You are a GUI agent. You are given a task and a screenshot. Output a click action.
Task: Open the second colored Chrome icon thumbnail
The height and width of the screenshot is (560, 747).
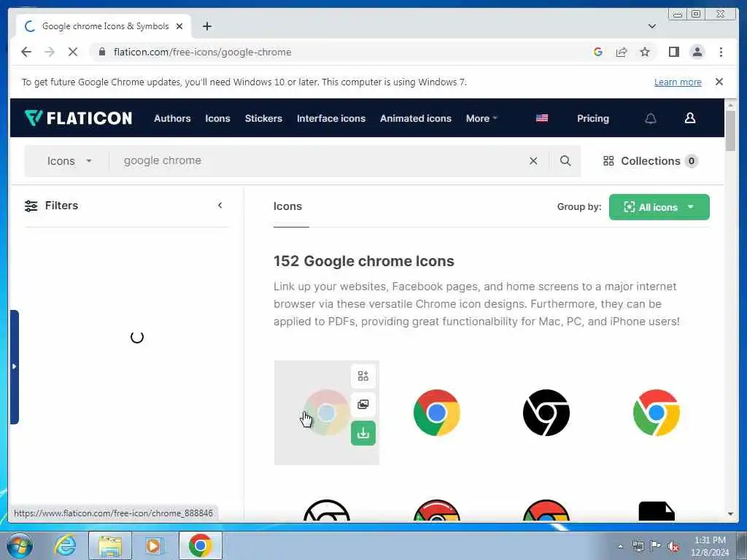436,413
